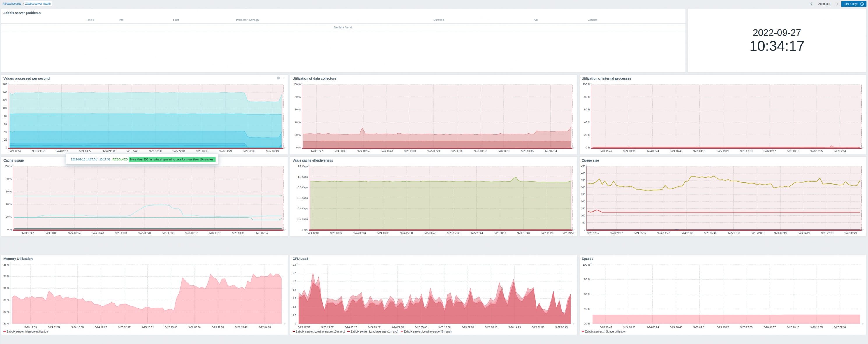Image resolution: width=868 pixels, height=344 pixels.
Task: Go to All dashboards breadcrumb
Action: [x=12, y=4]
